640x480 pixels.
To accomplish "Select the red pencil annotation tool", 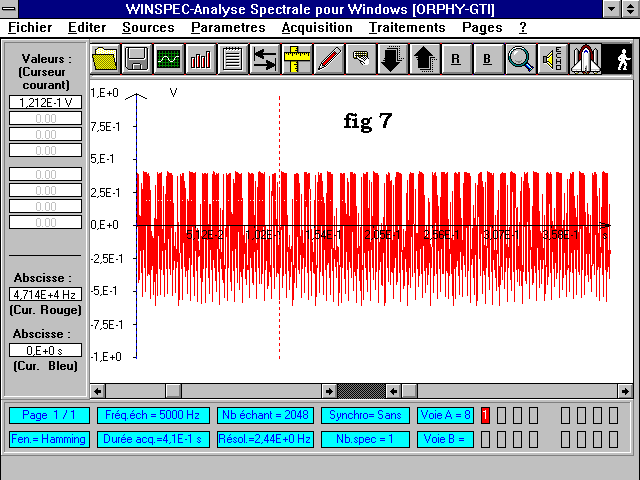I will (x=328, y=59).
